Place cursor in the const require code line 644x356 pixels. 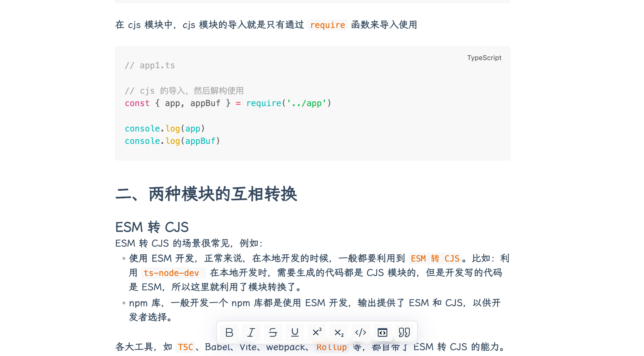pyautogui.click(x=228, y=103)
